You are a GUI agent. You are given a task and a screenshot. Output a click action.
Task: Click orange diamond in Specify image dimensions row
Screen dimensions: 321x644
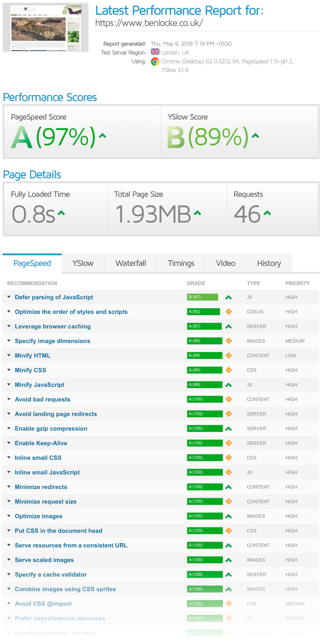tap(228, 341)
